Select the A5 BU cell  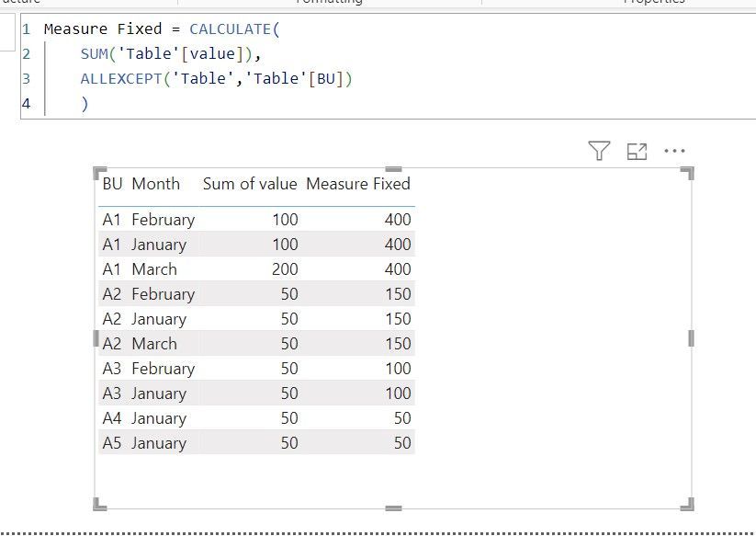tap(111, 443)
